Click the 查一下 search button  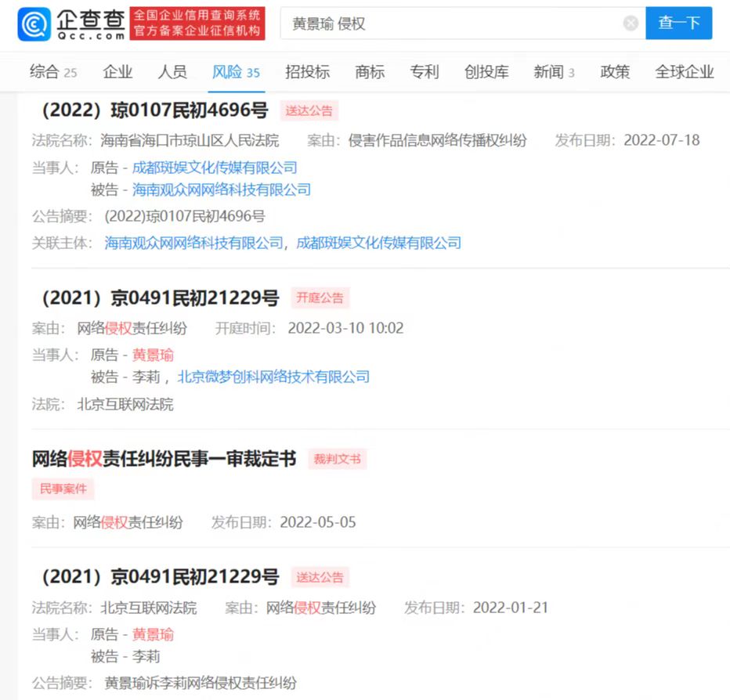(678, 23)
